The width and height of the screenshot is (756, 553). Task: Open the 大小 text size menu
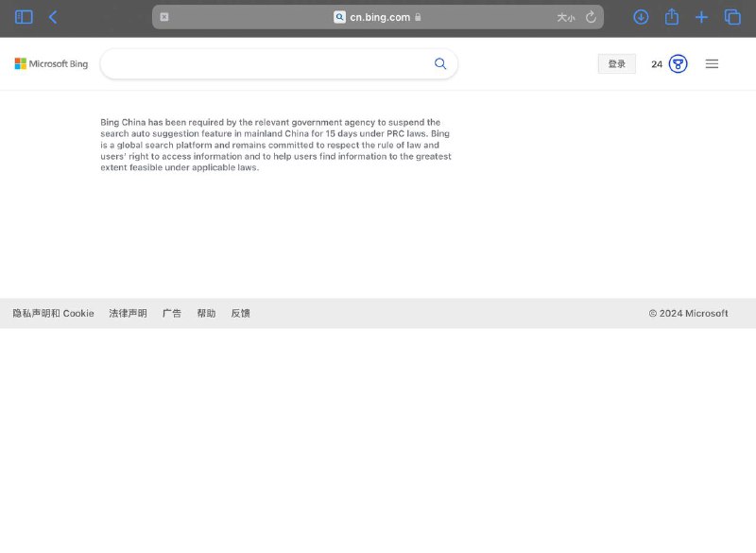(x=565, y=17)
